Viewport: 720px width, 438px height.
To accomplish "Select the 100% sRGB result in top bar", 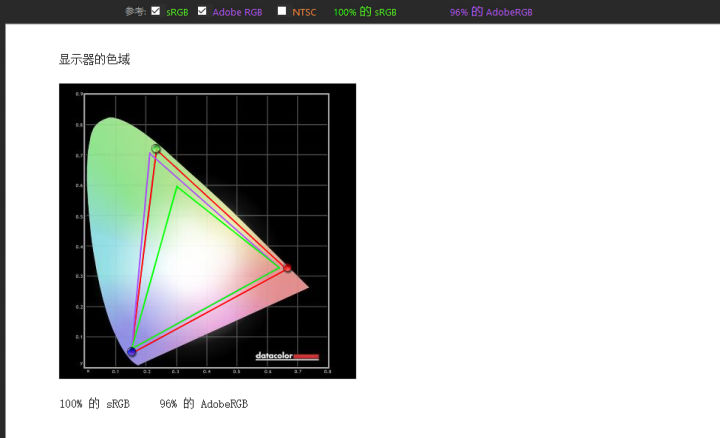I will click(364, 12).
